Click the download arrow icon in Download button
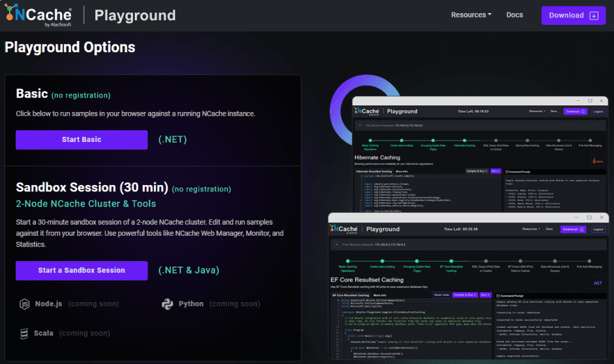614x364 pixels. (x=594, y=16)
